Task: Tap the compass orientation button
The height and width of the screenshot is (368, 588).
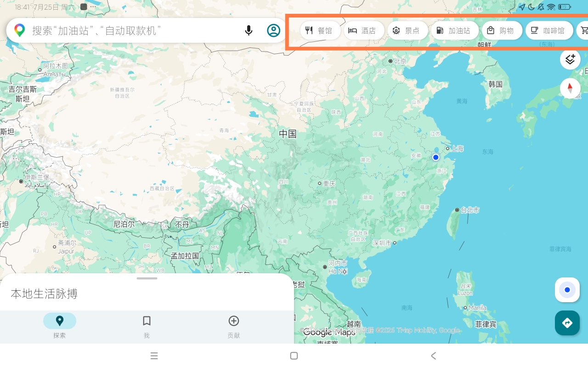Action: 570,88
